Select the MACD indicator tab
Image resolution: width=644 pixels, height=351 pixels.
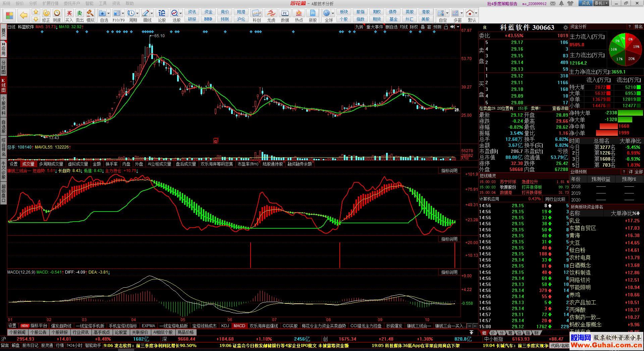coord(239,326)
